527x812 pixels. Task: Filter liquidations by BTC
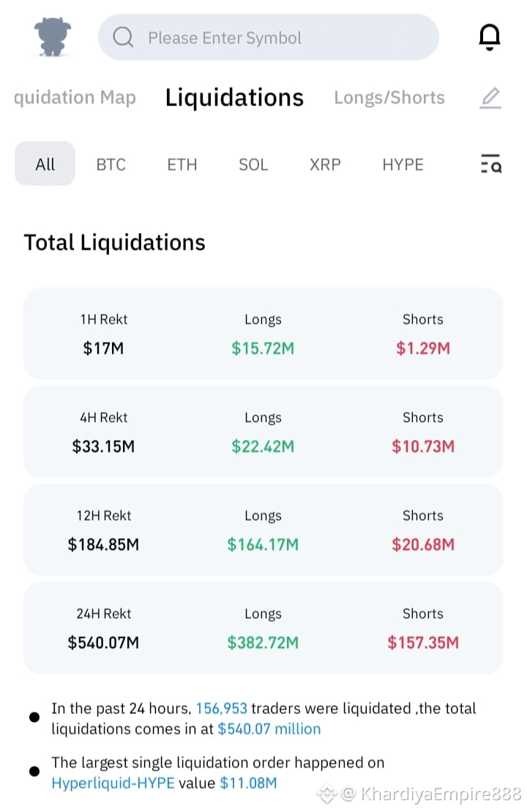[x=111, y=164]
